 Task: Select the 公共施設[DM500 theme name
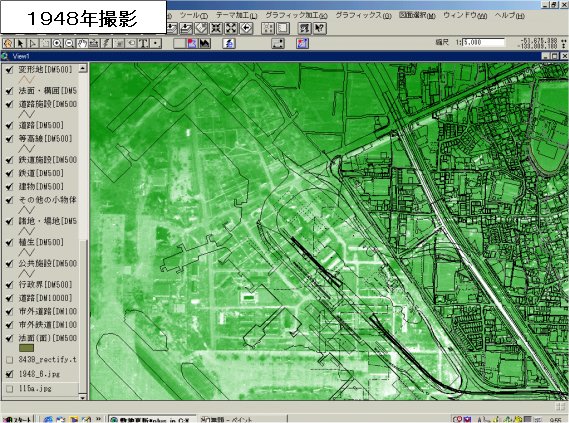pyautogui.click(x=48, y=264)
